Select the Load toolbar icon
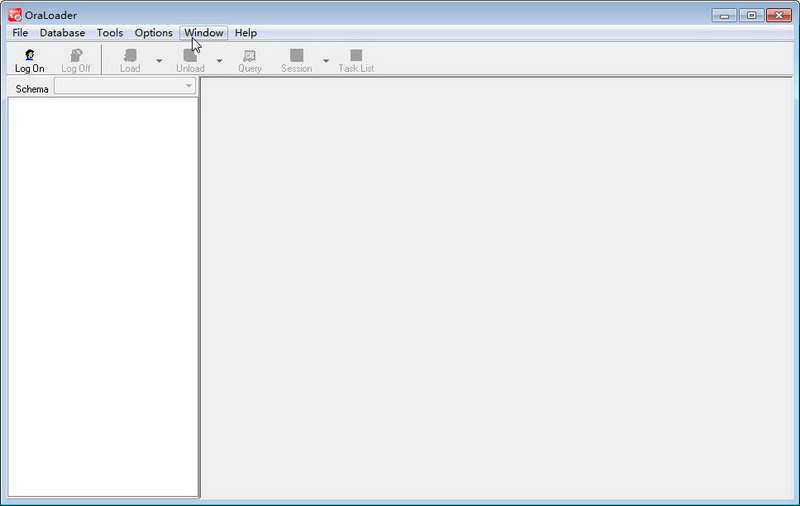Screen dimensions: 800x506 (x=130, y=55)
